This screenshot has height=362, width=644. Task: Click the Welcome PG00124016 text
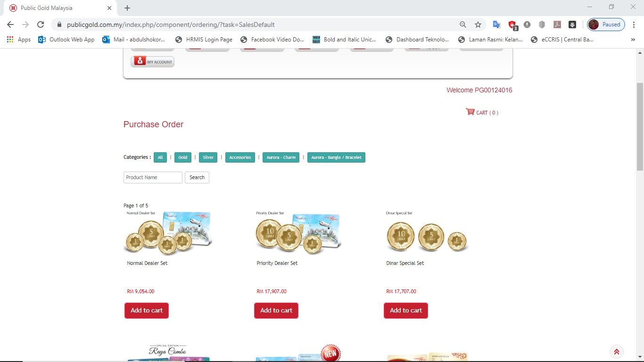(479, 90)
